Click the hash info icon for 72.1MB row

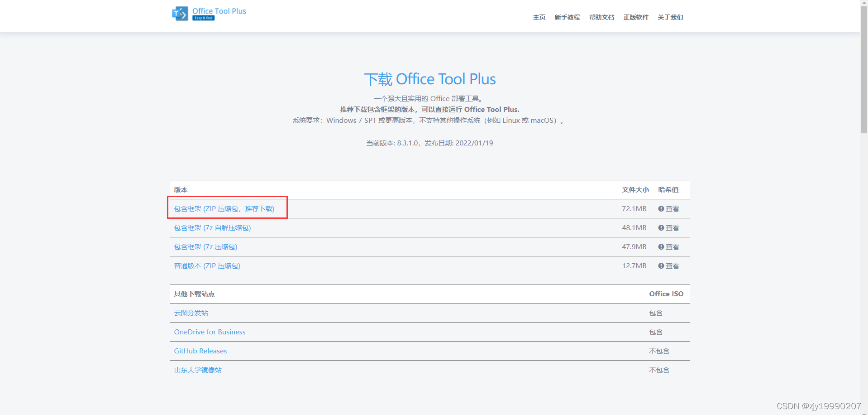coord(661,209)
